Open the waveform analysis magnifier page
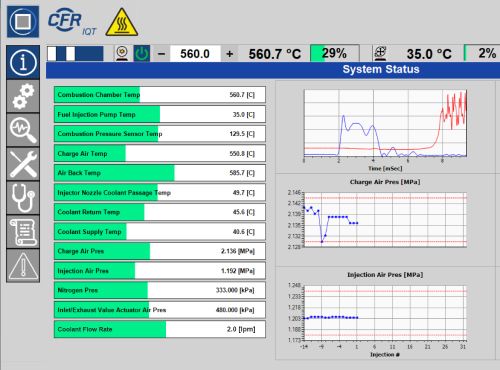Screen dimensions: 500x370 pyautogui.click(x=23, y=130)
